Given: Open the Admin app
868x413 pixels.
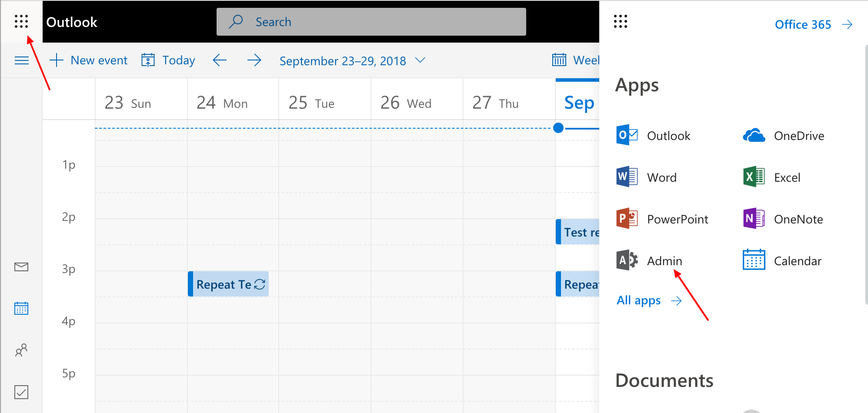Looking at the screenshot, I should [x=627, y=260].
